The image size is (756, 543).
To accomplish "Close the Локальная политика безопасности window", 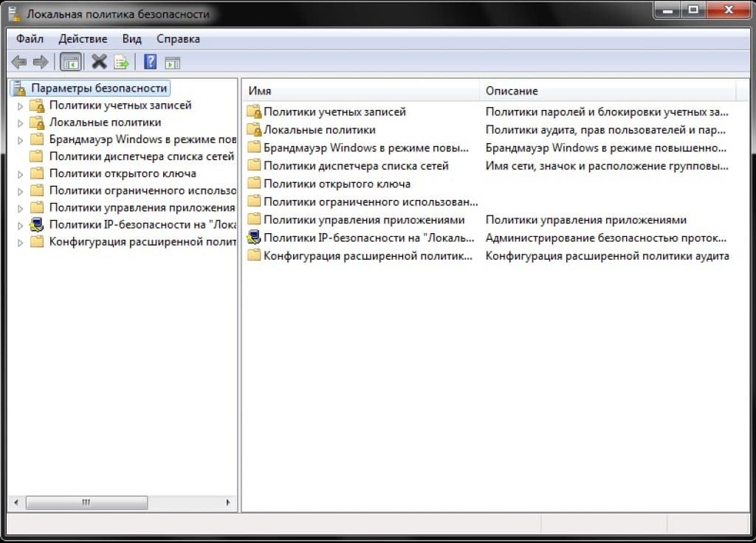I will click(x=729, y=10).
